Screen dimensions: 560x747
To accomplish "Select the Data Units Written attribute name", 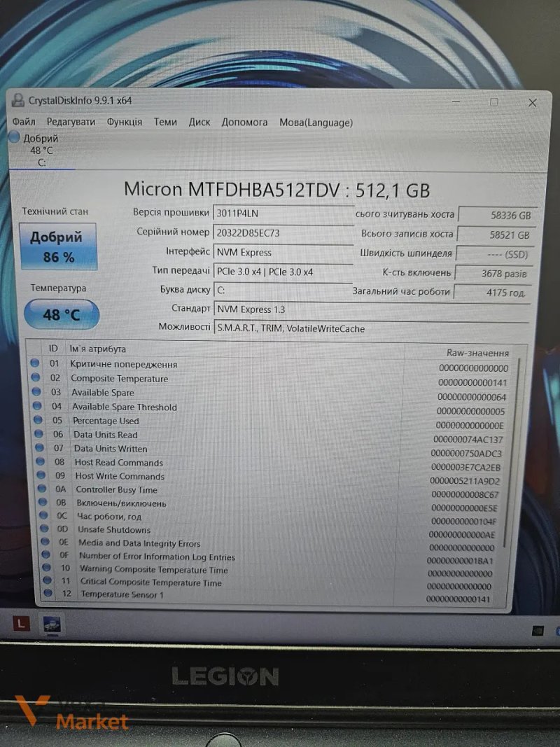I will [111, 448].
